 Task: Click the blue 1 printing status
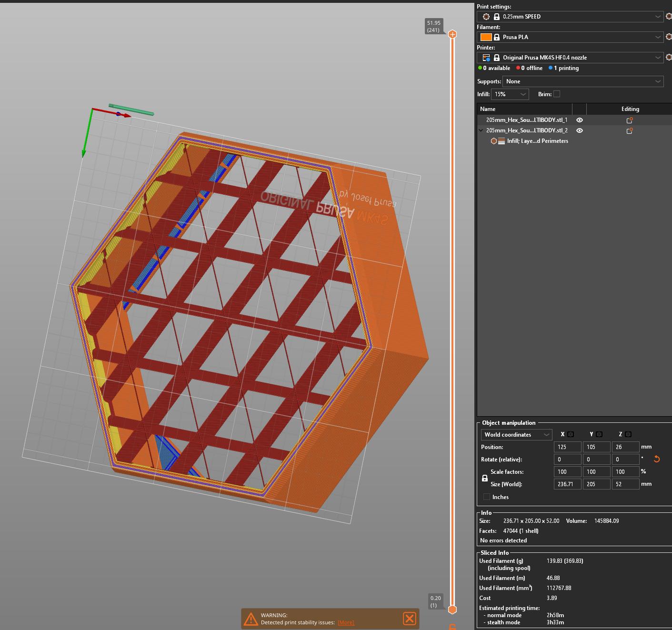[563, 68]
